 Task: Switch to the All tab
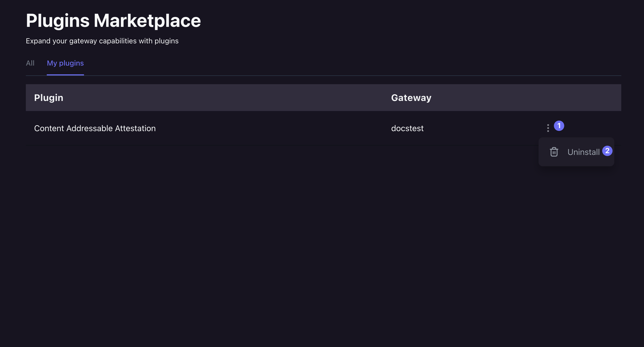pos(30,63)
